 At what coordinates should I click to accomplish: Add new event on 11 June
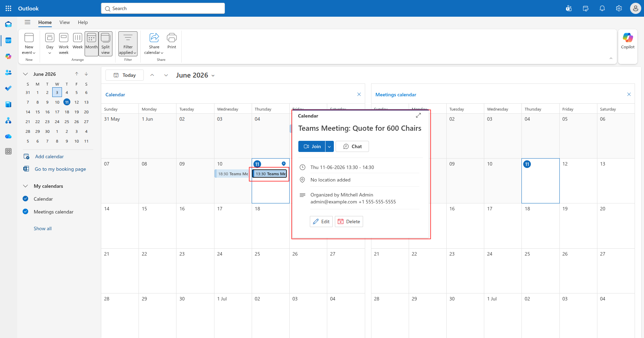click(x=284, y=164)
